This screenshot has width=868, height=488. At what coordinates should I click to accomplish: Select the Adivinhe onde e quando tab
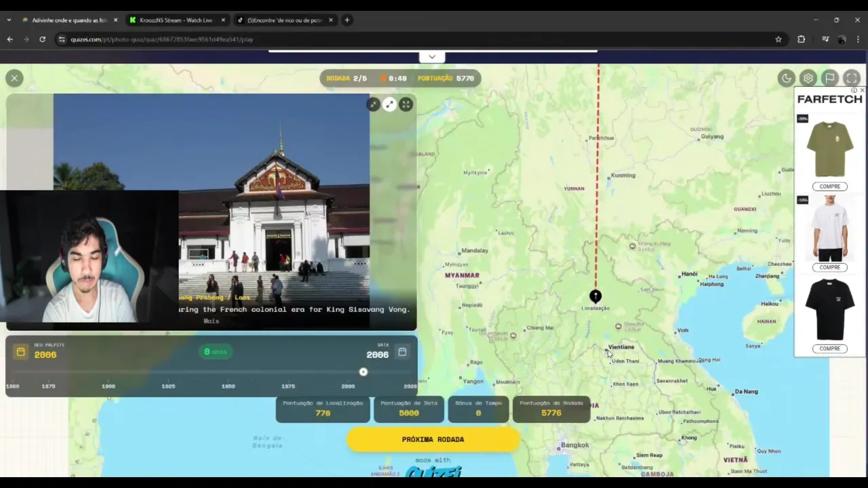68,20
